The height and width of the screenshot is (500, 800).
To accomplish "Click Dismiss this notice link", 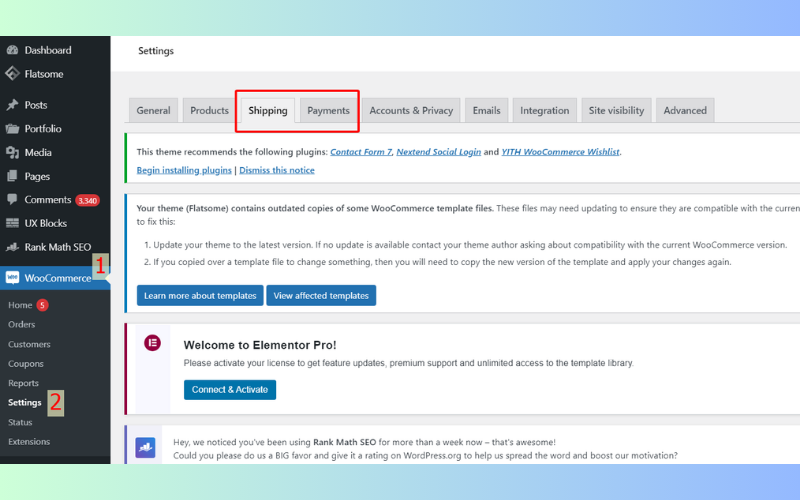I will (277, 170).
